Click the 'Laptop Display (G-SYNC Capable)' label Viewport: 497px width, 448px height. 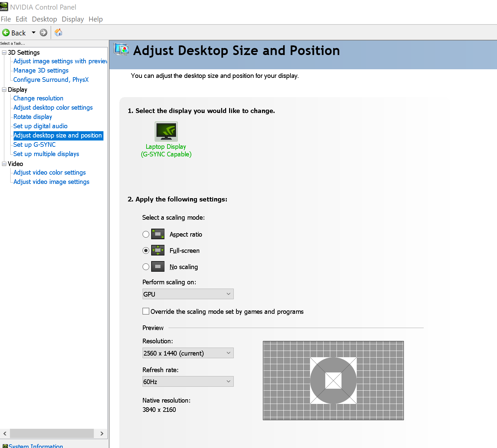[x=166, y=150]
